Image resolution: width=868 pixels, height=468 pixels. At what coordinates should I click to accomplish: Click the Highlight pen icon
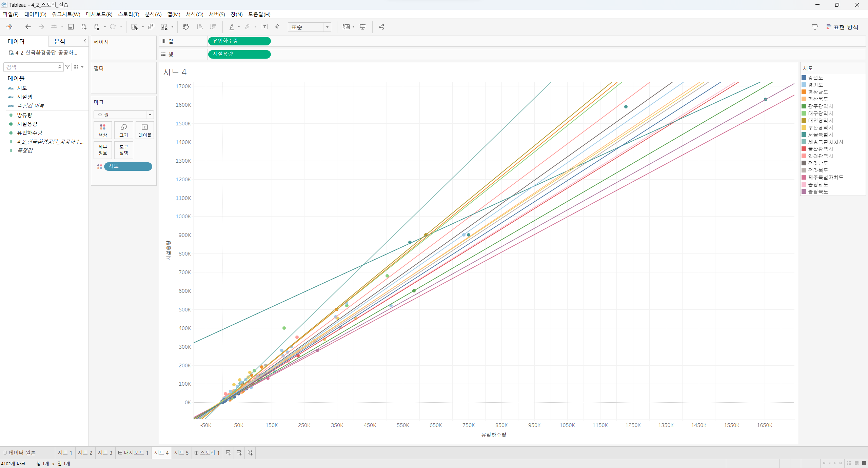click(232, 27)
